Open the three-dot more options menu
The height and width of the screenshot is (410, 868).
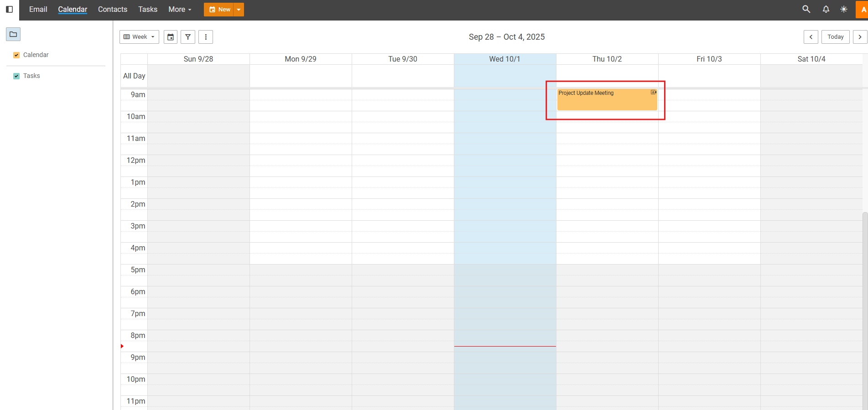click(206, 37)
